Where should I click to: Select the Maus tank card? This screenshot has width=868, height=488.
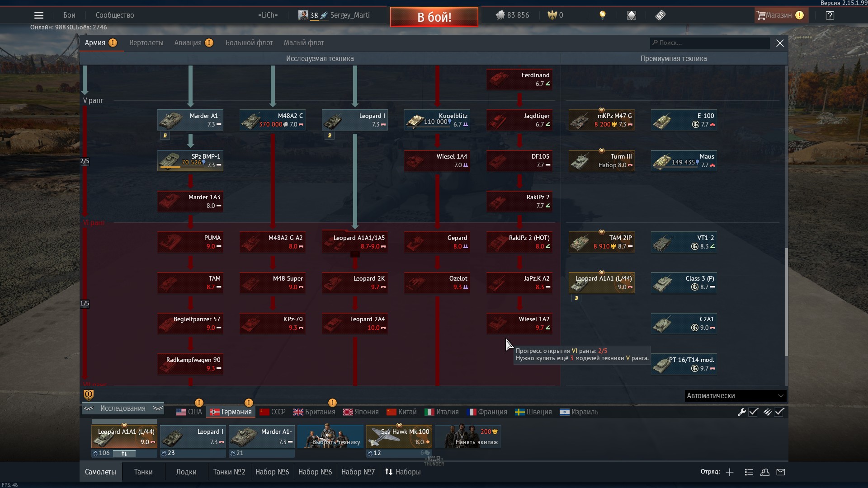tap(684, 161)
